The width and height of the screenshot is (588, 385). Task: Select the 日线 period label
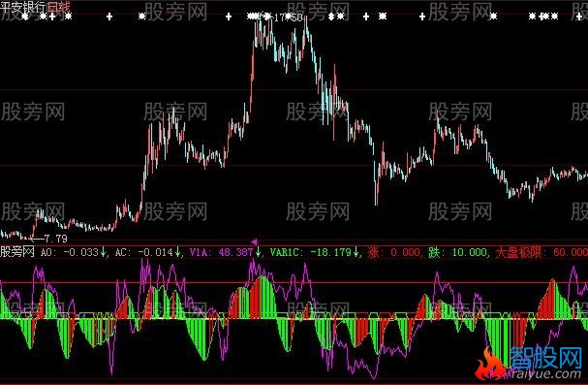58,7
